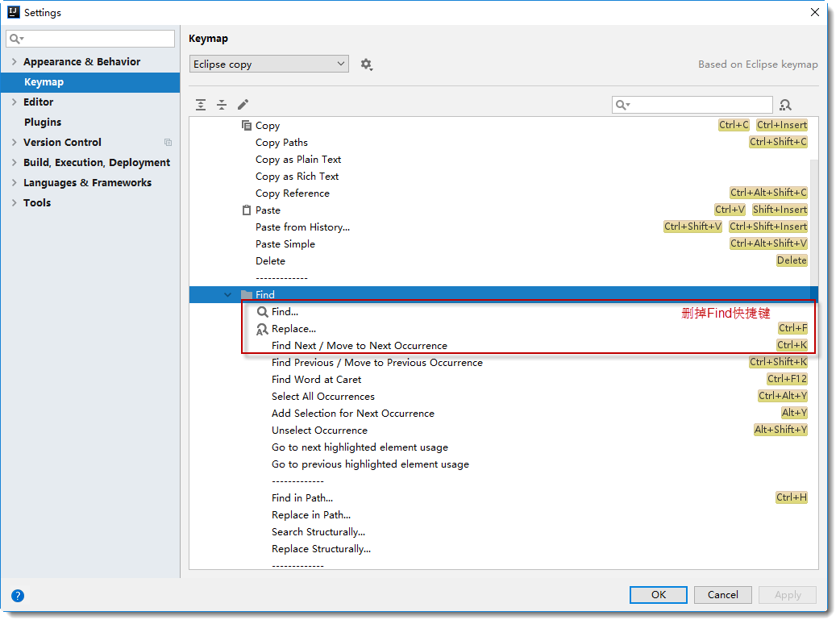
Task: Click the Ctrl+Shift+K shortcut badge
Action: [x=778, y=362]
